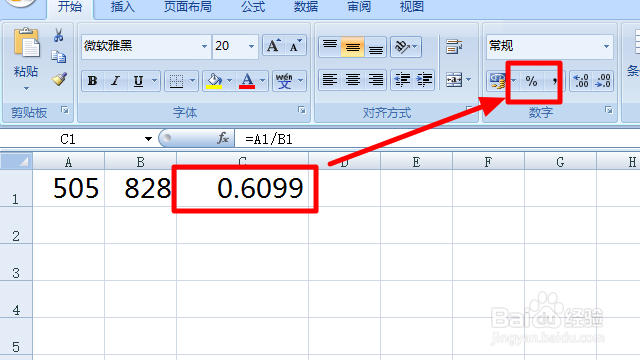Open clipboard group dialog launcher
The width and height of the screenshot is (640, 360).
point(65,110)
